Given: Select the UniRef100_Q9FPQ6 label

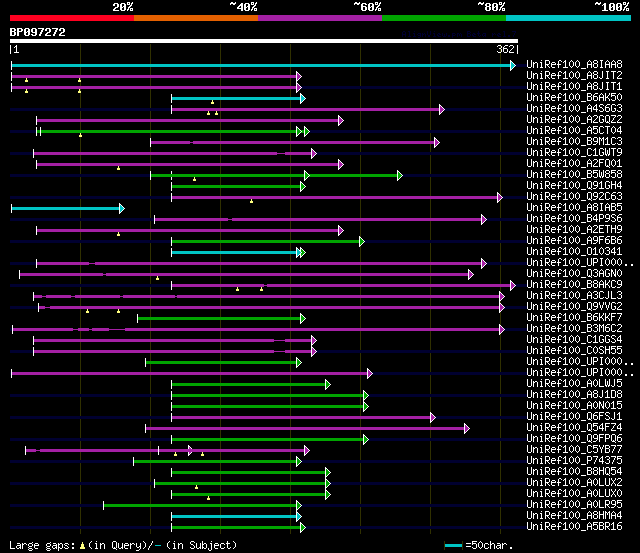Looking at the screenshot, I should click(574, 439).
